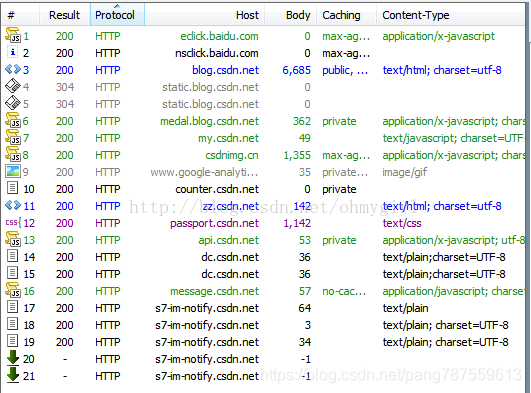Click the JS icon of session 7
Image resolution: width=531 pixels, height=393 pixels.
(13, 137)
